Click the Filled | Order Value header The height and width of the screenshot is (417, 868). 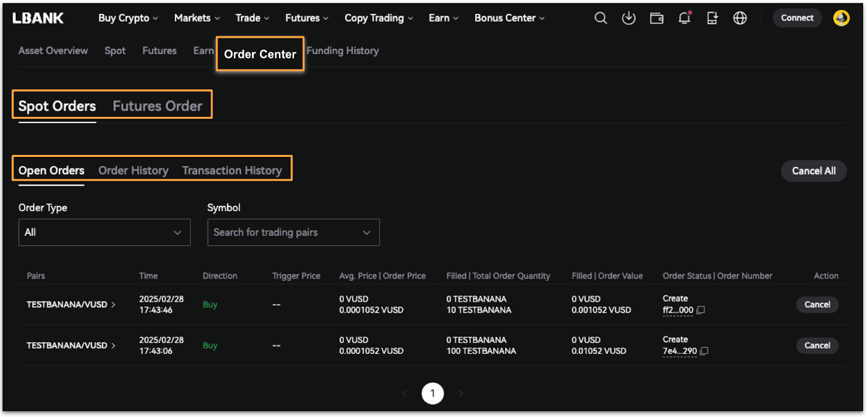point(607,276)
